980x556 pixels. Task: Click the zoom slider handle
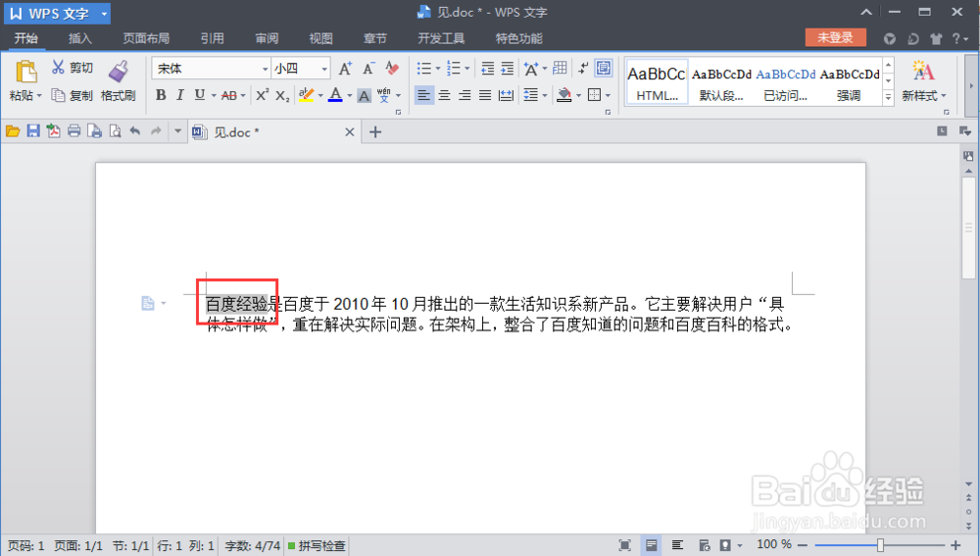(x=880, y=545)
